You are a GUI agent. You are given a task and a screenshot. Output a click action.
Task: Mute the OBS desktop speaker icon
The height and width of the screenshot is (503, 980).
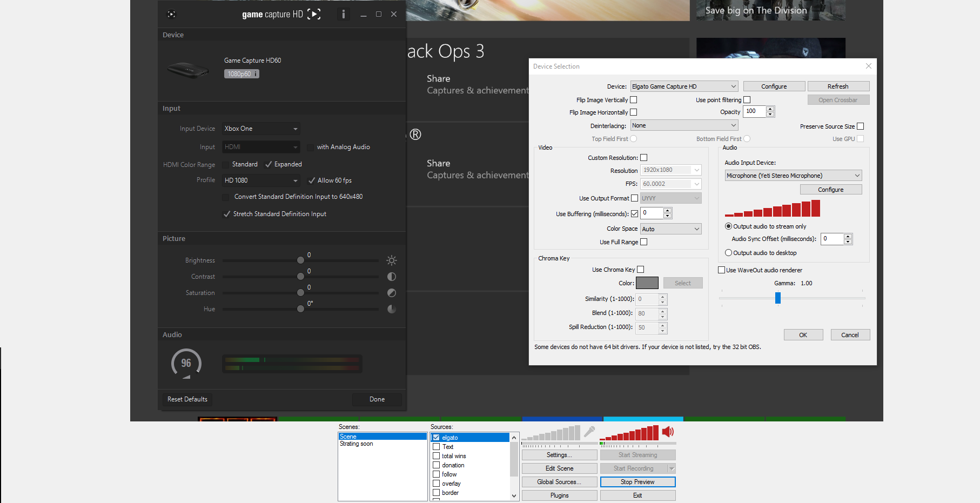tap(668, 432)
